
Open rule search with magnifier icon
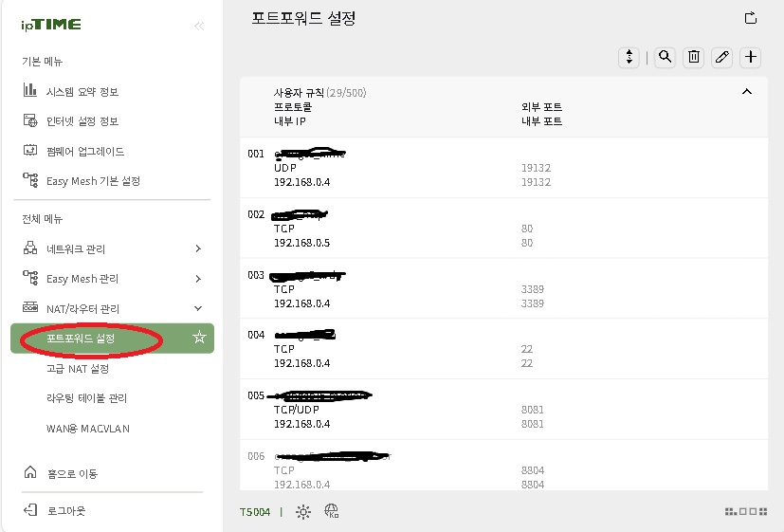[665, 58]
